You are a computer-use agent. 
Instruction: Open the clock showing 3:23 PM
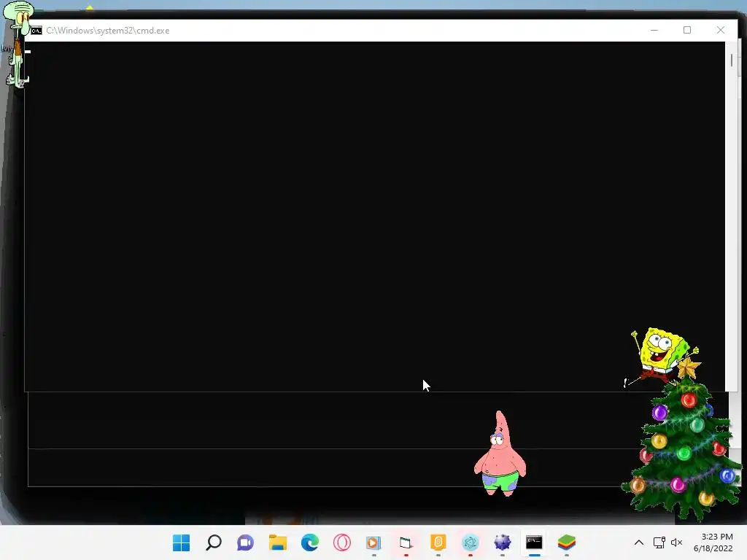point(713,542)
